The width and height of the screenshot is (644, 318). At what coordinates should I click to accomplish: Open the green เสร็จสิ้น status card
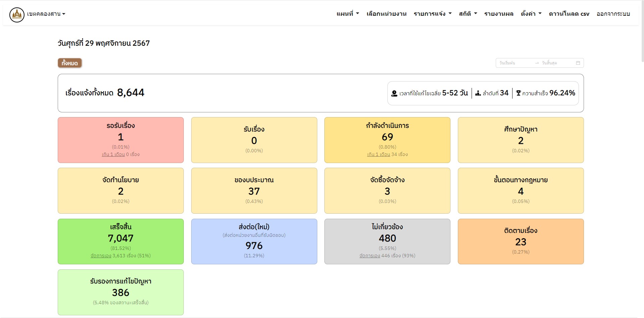(x=120, y=241)
